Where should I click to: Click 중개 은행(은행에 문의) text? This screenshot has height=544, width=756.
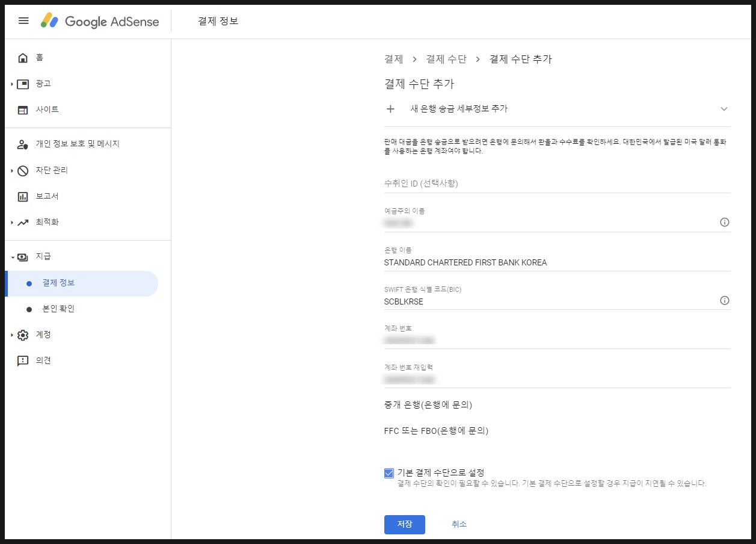click(x=428, y=405)
